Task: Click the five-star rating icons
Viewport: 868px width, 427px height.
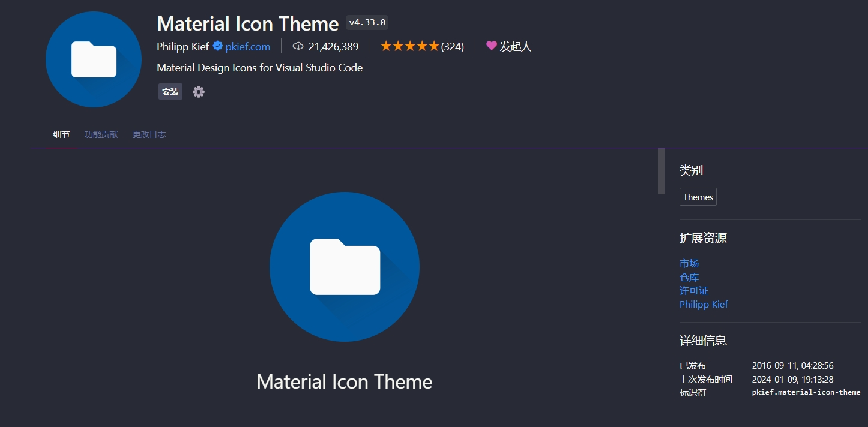Action: [409, 46]
